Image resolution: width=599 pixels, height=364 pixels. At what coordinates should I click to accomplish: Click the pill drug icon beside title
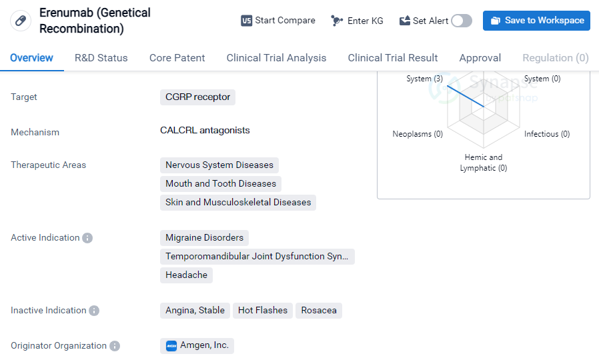tap(21, 21)
